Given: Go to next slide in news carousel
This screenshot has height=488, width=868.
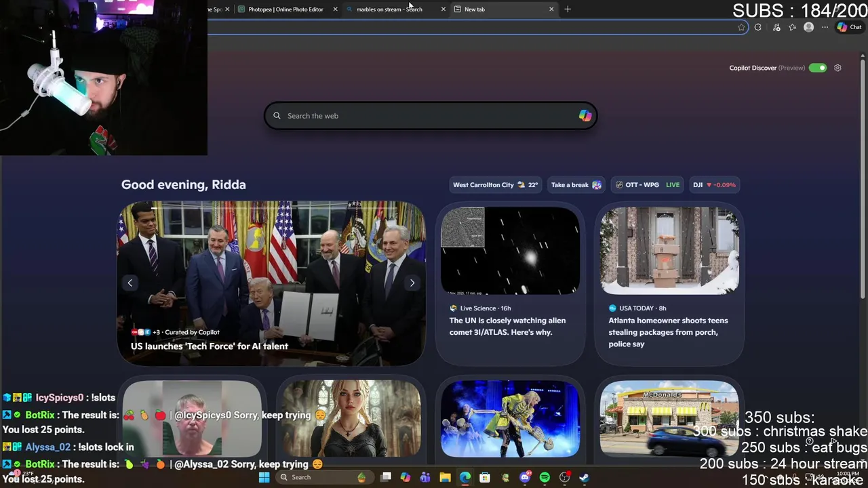Looking at the screenshot, I should point(412,283).
